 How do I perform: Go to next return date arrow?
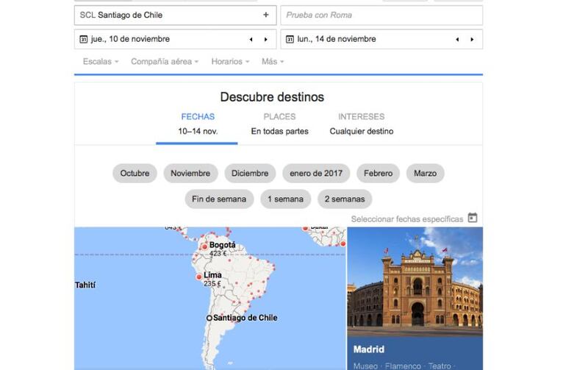pyautogui.click(x=472, y=40)
